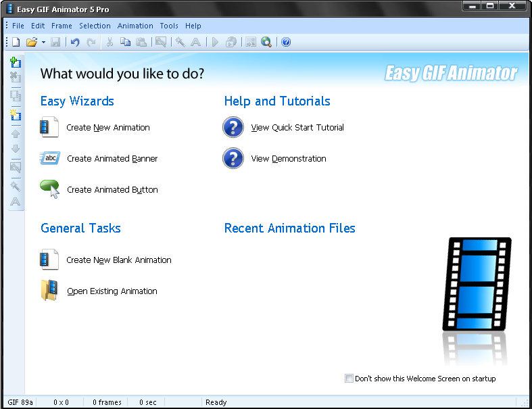532x409 pixels.
Task: Click the GIF 89a status bar entry
Action: coord(20,402)
